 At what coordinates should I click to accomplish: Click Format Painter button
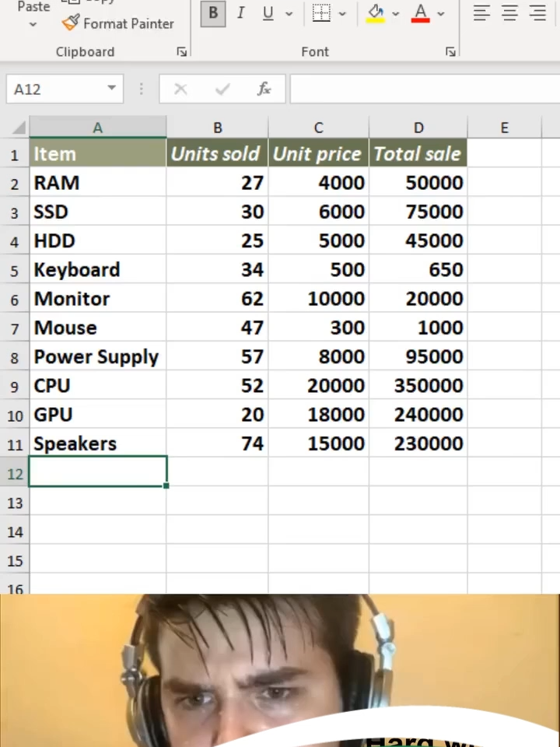pyautogui.click(x=117, y=23)
